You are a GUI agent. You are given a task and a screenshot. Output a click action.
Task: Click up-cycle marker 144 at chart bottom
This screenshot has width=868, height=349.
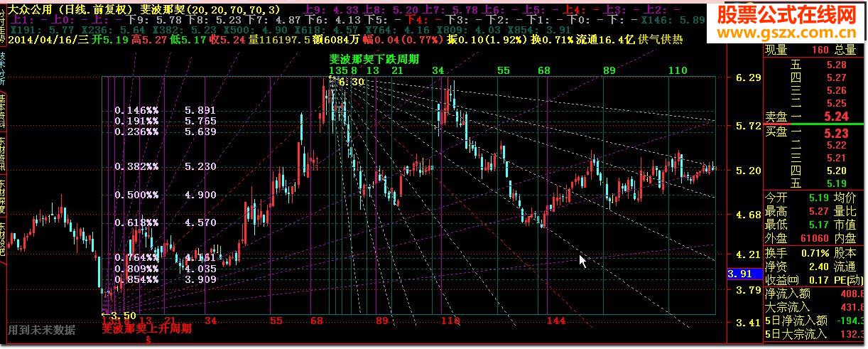pos(556,321)
